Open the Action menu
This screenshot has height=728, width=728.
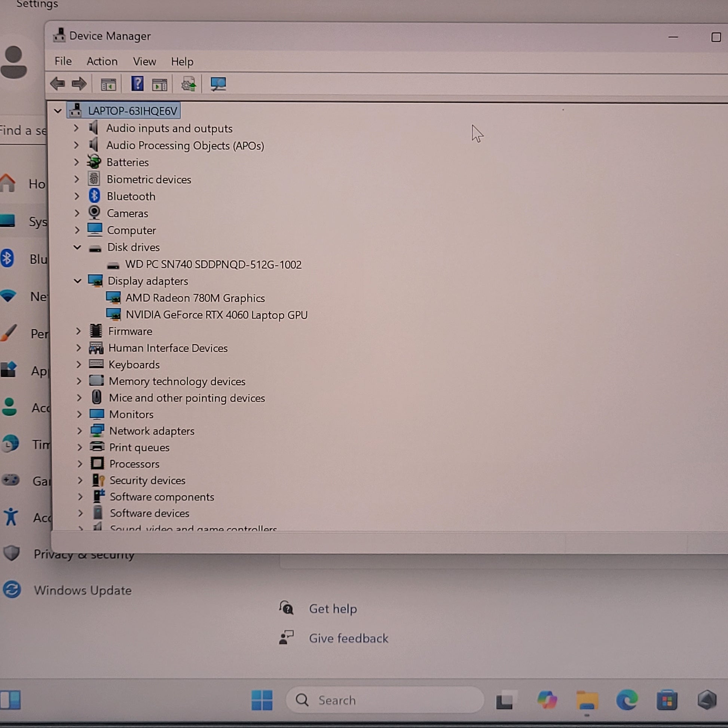(102, 61)
